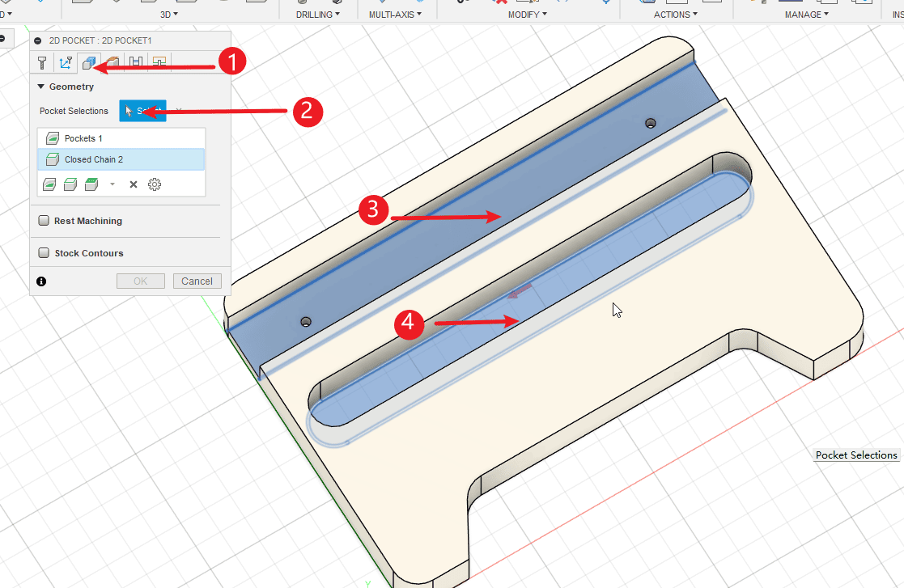Open the Linking tab icon
The height and width of the screenshot is (588, 904).
[159, 62]
